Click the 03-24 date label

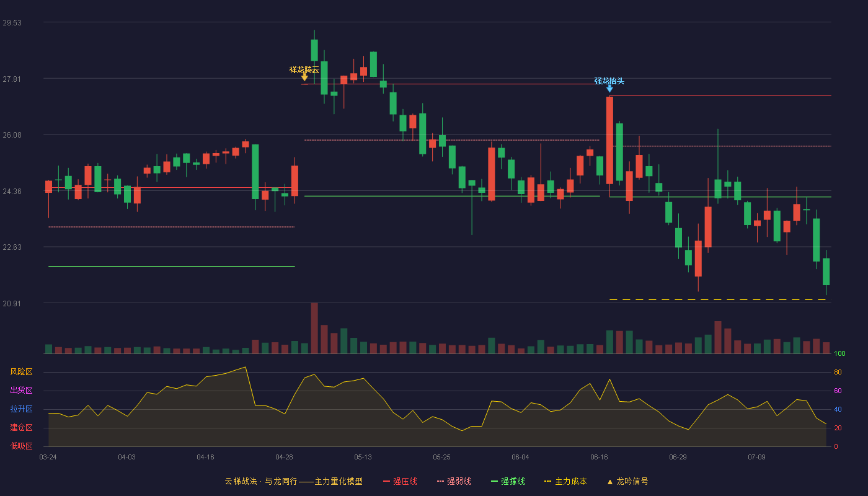click(48, 457)
